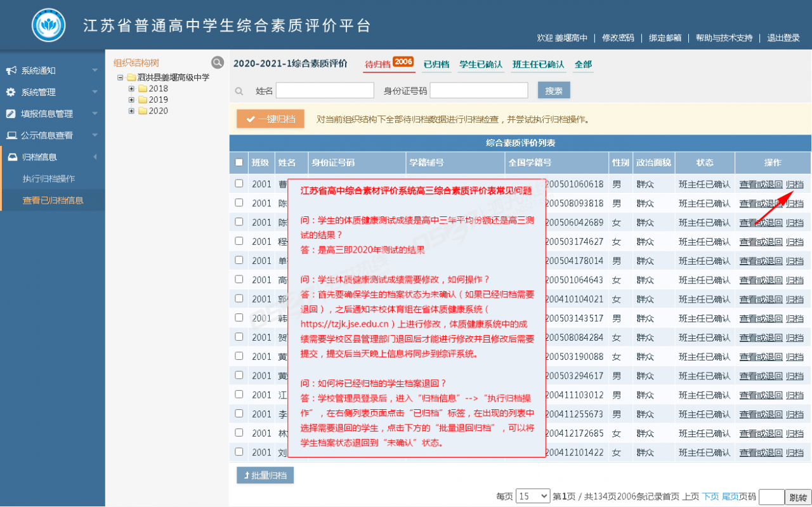Click the folder icon of 泗洪县姜堰高级中学
The image size is (812, 507).
[131, 77]
